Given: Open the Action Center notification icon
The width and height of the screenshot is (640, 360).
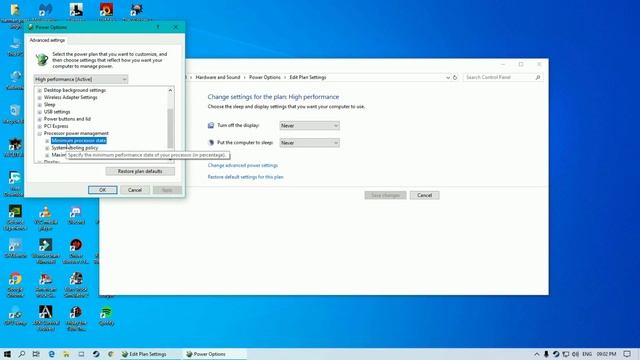Looking at the screenshot, I should click(x=627, y=354).
